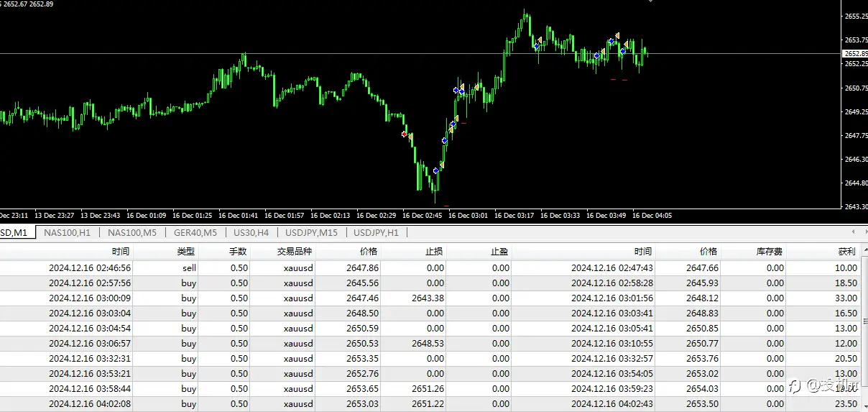The image size is (868, 412).
Task: Sort by the 止盈 column header
Action: [x=500, y=252]
